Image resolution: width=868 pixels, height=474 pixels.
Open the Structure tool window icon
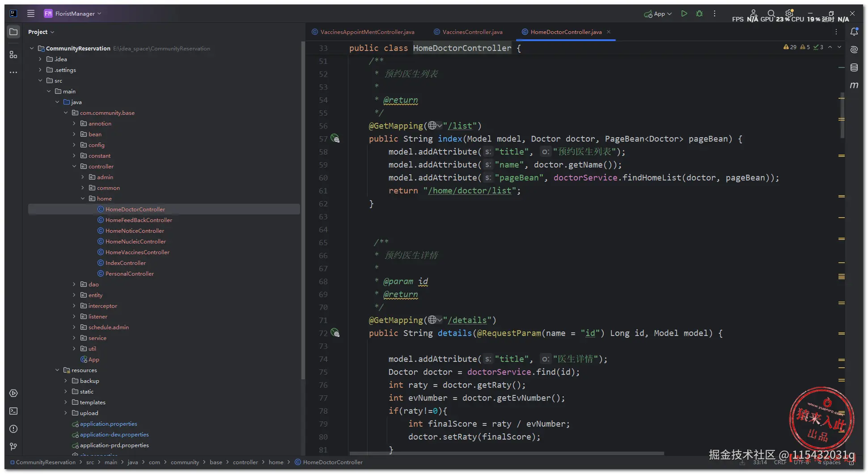(13, 55)
